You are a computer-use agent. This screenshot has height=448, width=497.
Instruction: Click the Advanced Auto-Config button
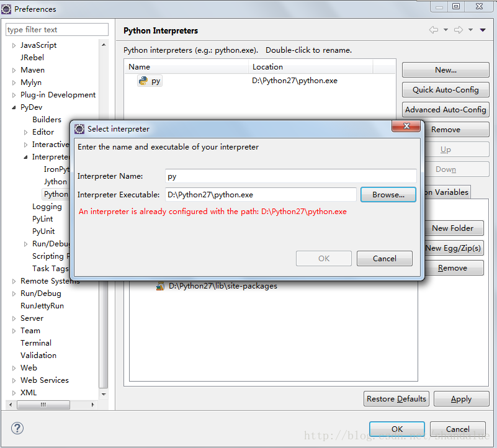point(446,109)
